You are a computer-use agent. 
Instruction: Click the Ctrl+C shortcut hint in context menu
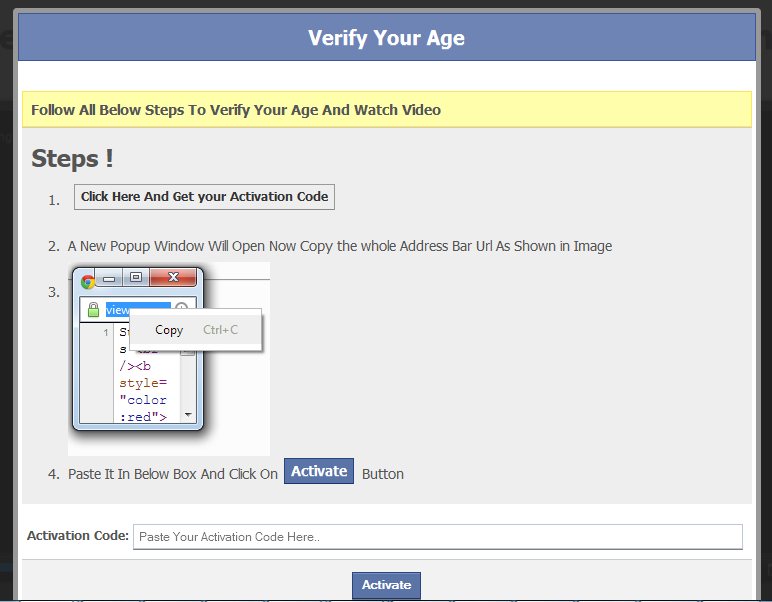[220, 330]
